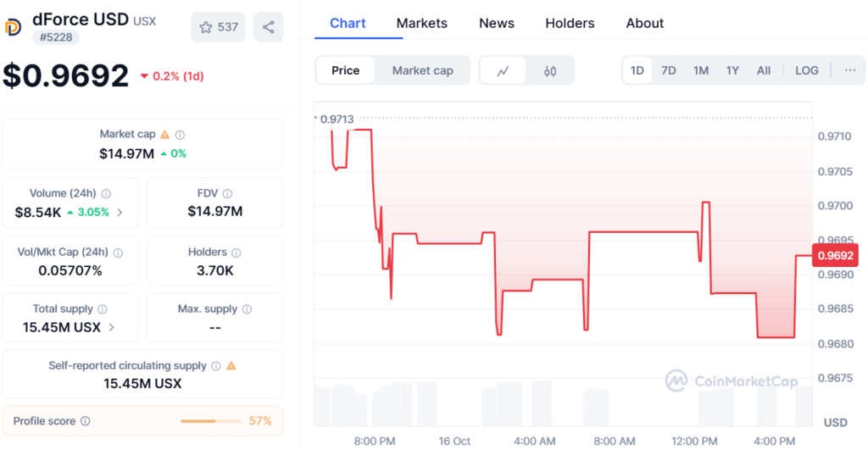This screenshot has height=450, width=868.
Task: Switch to candlestick chart icon
Action: (550, 70)
